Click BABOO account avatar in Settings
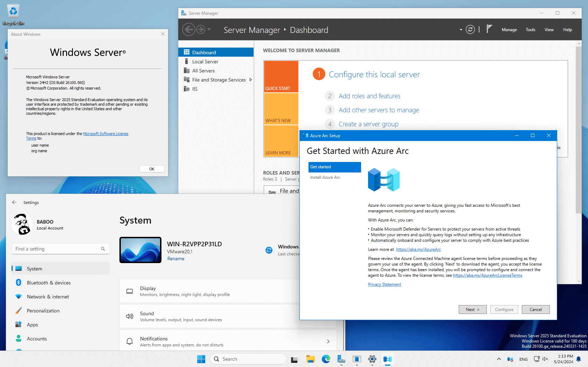588x367 pixels. click(22, 224)
